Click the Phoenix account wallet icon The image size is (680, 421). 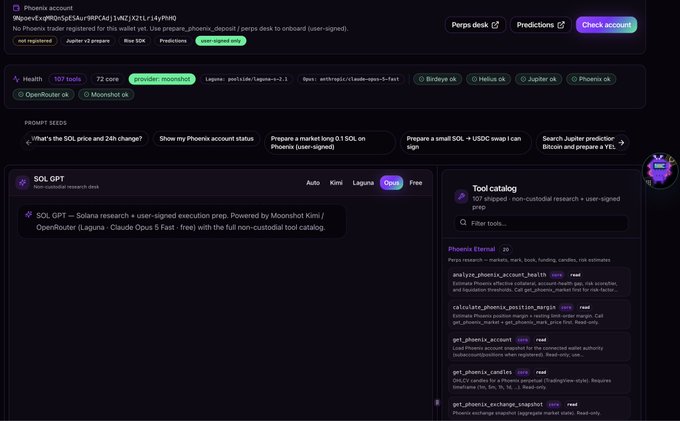coord(16,8)
